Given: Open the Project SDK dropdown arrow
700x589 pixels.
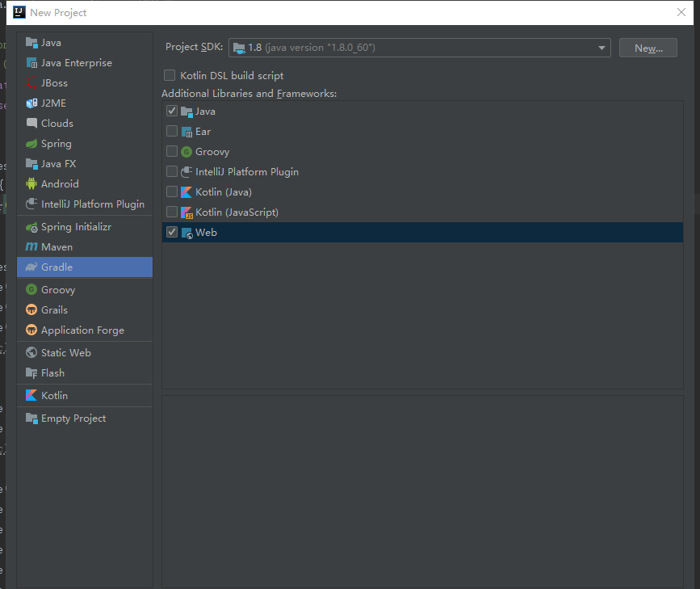Looking at the screenshot, I should click(x=601, y=48).
